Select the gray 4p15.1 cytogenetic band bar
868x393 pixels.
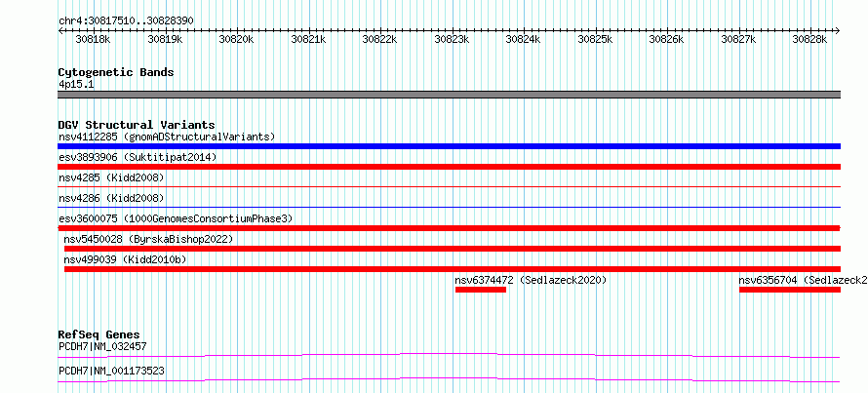(449, 95)
